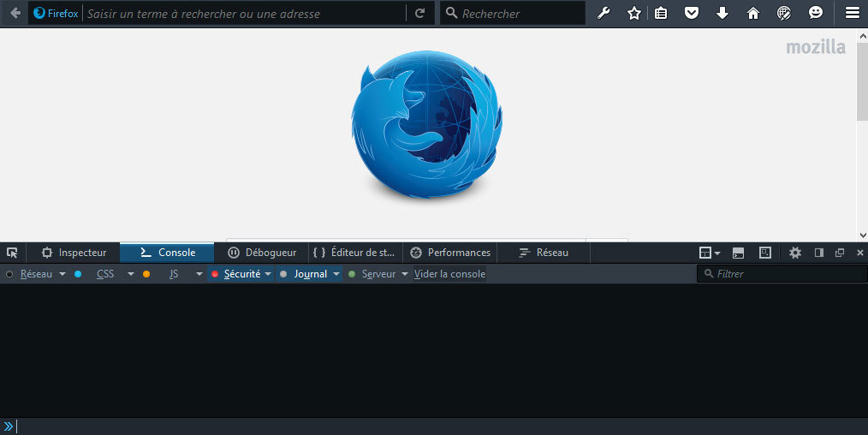
Task: Open WebIDE globe-pencil icon
Action: pos(784,14)
